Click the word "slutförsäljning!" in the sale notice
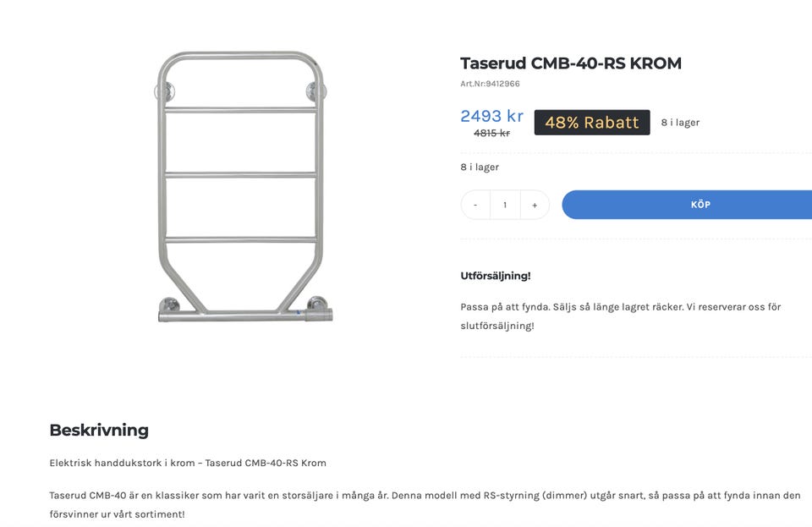This screenshot has width=812, height=527. [x=497, y=326]
